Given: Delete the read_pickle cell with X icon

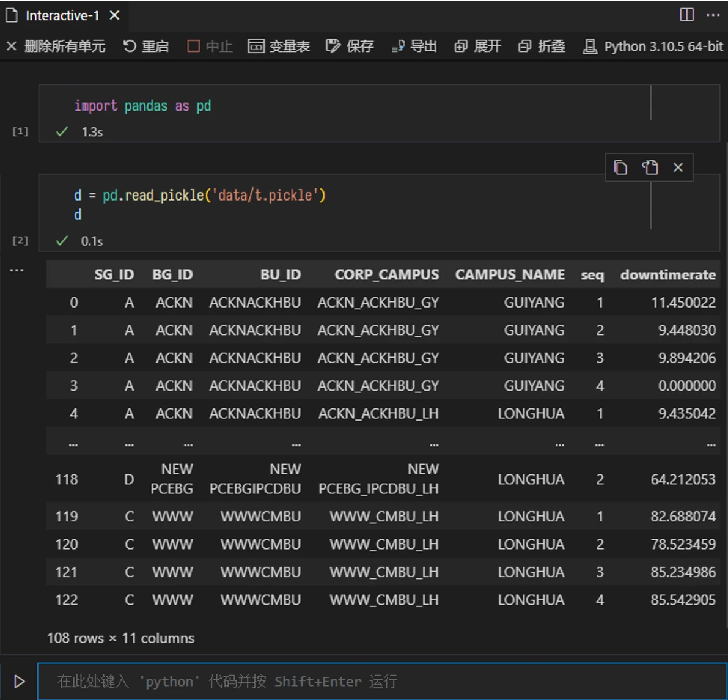Looking at the screenshot, I should [x=678, y=168].
